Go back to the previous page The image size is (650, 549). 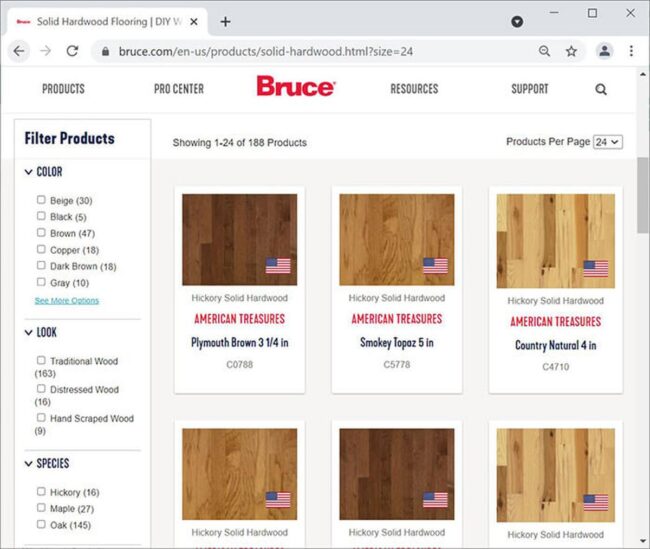pos(19,51)
